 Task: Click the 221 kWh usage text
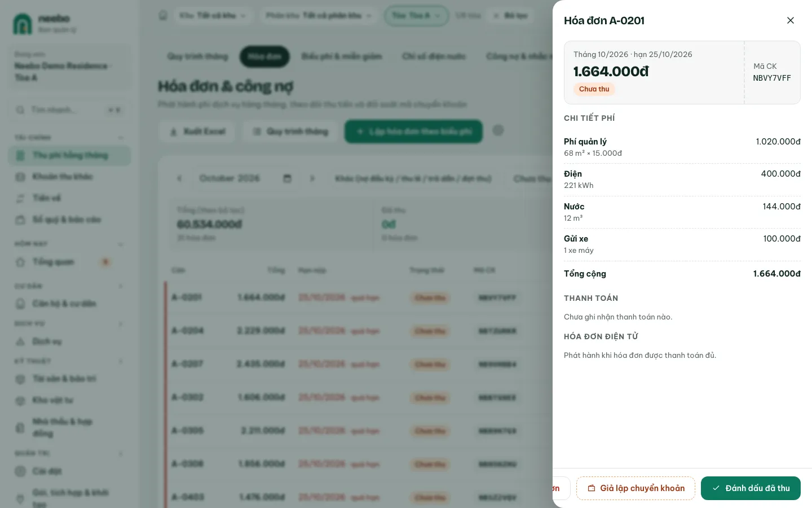(x=579, y=186)
